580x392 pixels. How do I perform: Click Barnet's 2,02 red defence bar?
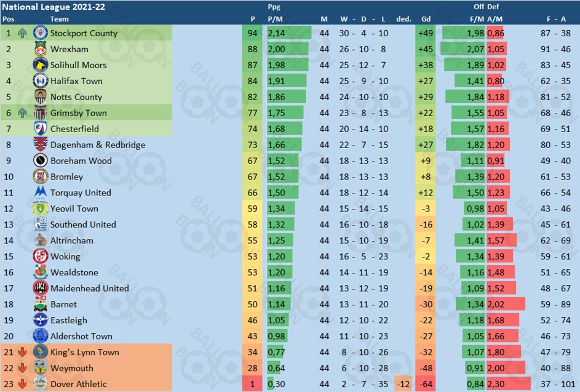[506, 304]
